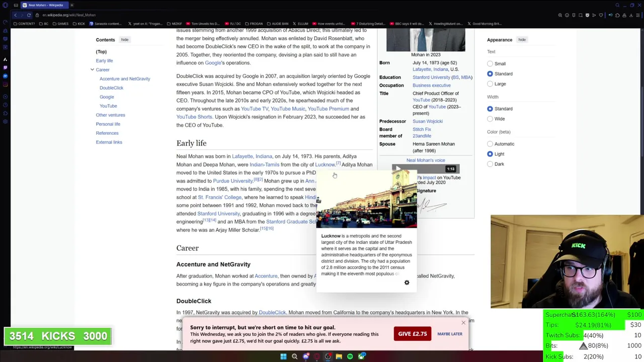644x362 pixels.
Task: Click the play arrow icon in the toolbar
Action: coord(594,15)
